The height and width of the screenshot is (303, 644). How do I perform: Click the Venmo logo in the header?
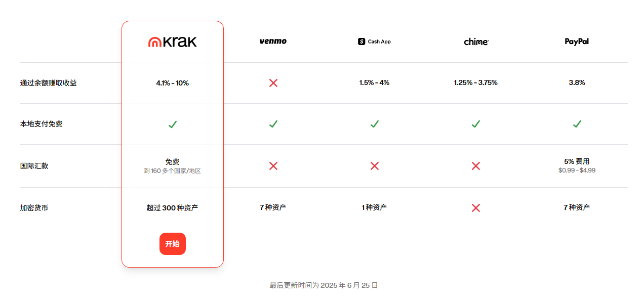pos(273,41)
